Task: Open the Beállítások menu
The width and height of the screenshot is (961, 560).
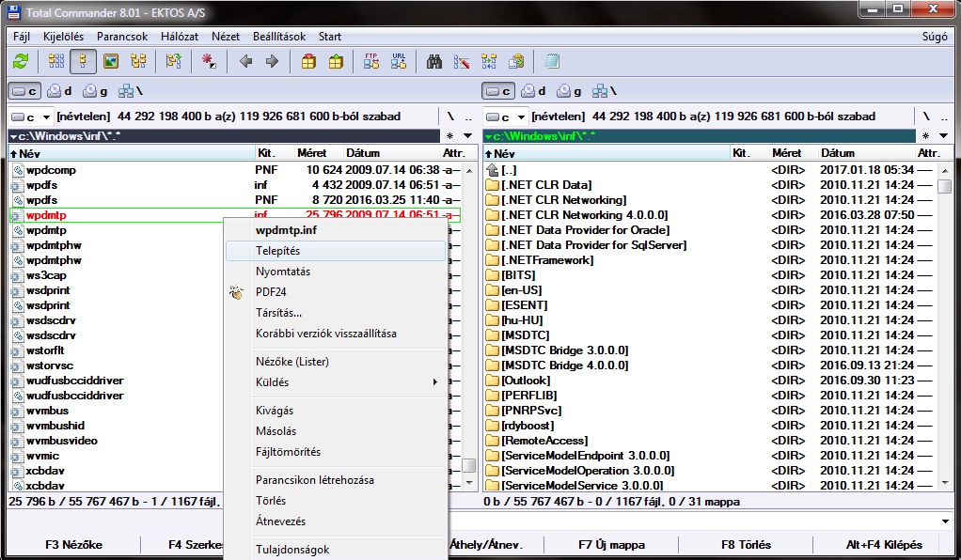Action: [x=279, y=37]
